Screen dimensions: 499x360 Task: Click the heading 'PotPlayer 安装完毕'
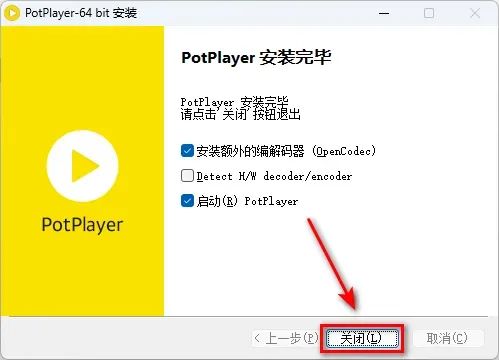[x=256, y=58]
